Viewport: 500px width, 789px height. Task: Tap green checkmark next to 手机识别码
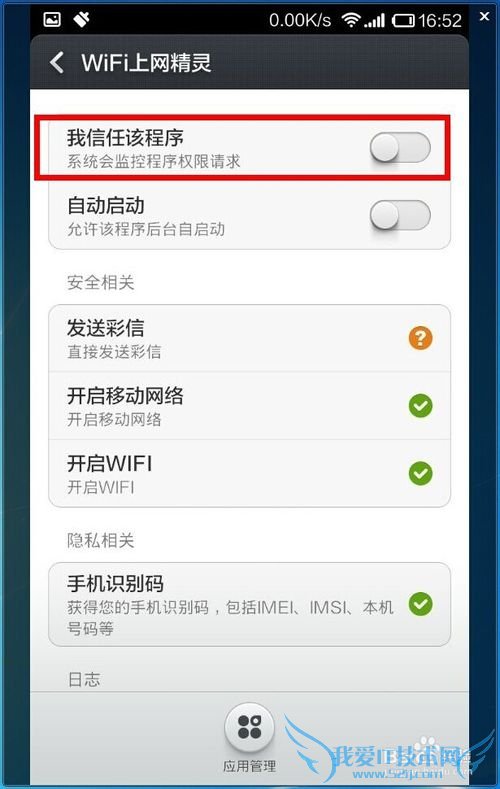[x=421, y=604]
